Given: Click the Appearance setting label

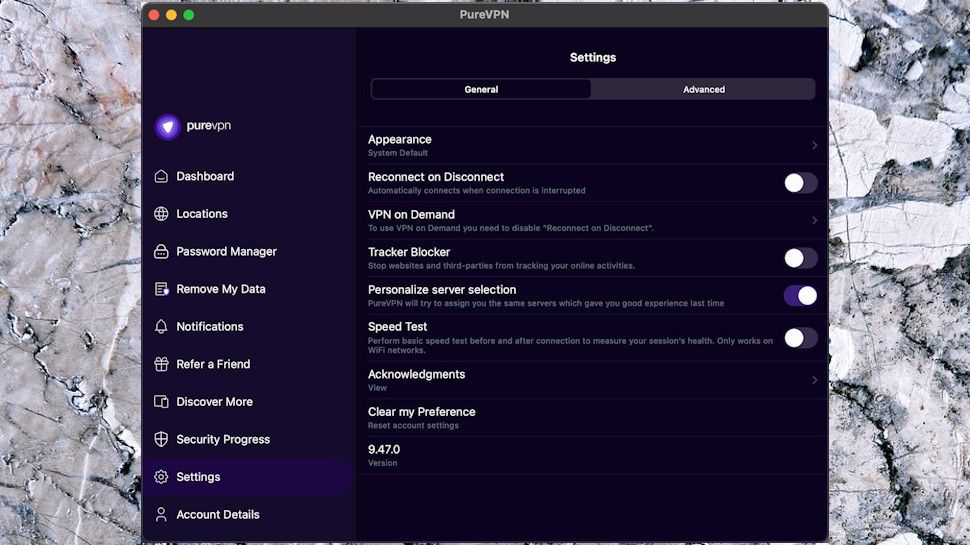Looking at the screenshot, I should (400, 140).
